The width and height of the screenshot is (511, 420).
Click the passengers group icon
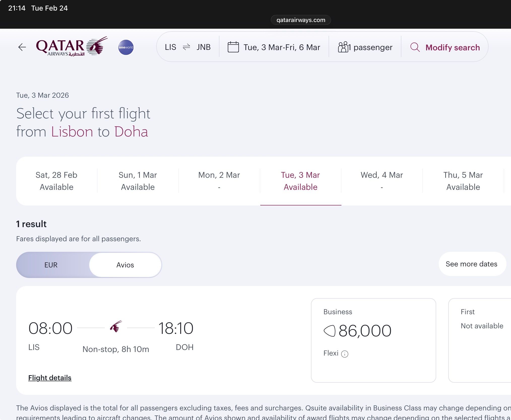coord(343,47)
